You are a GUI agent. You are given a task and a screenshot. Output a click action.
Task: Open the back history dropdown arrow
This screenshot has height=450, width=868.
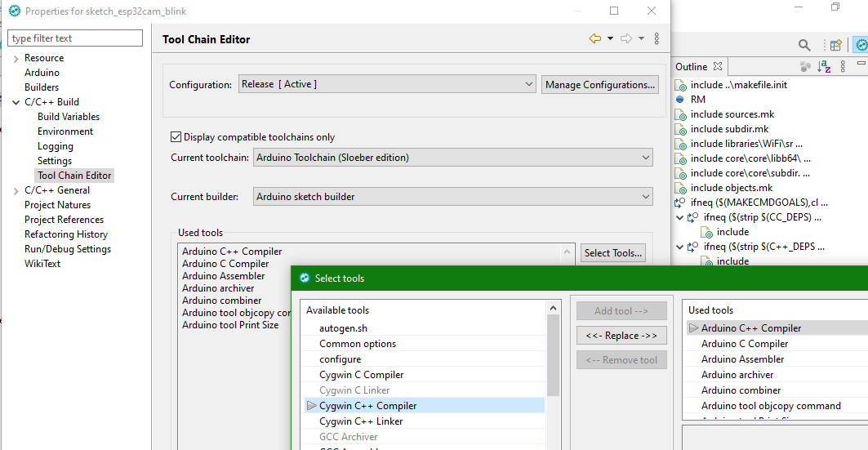click(x=610, y=38)
